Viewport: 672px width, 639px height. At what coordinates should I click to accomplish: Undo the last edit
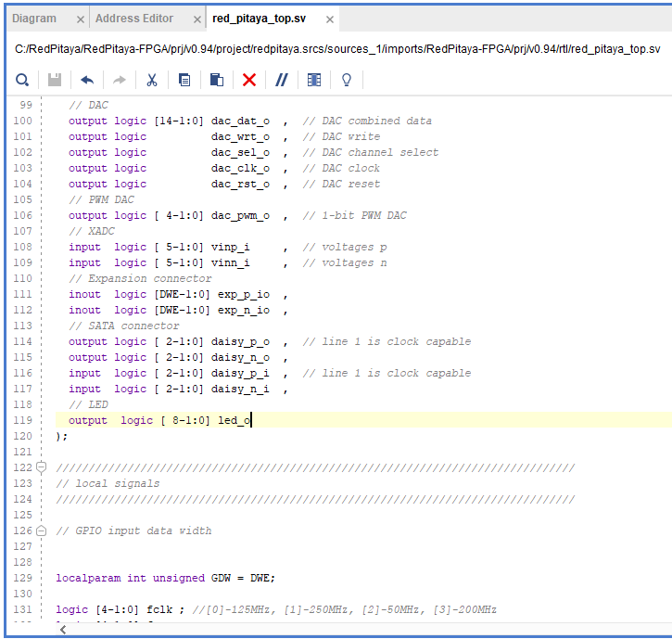tap(87, 80)
